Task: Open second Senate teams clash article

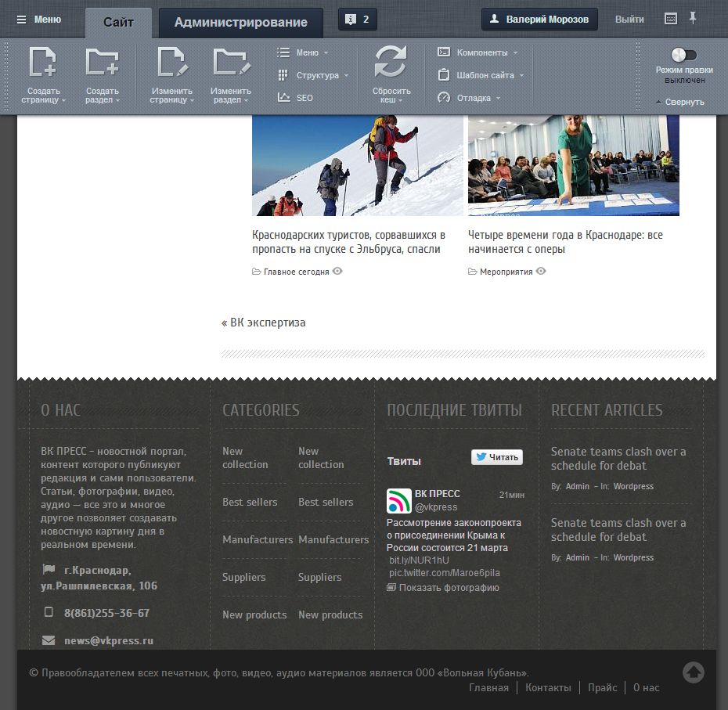Action: click(x=618, y=530)
